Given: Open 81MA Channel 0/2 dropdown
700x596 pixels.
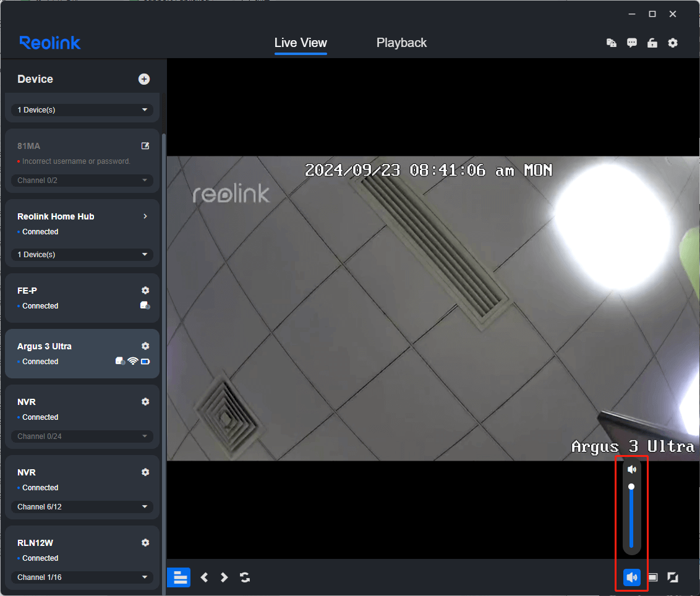Looking at the screenshot, I should [x=82, y=181].
